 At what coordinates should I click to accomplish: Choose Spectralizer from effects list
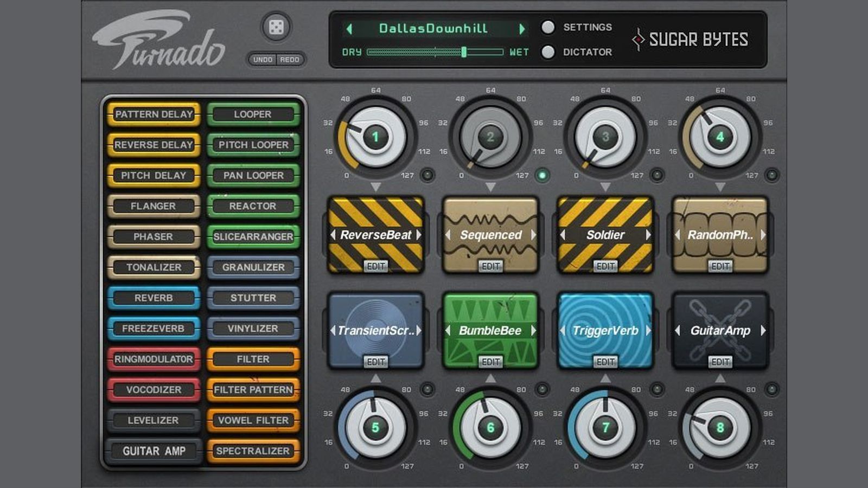[253, 451]
